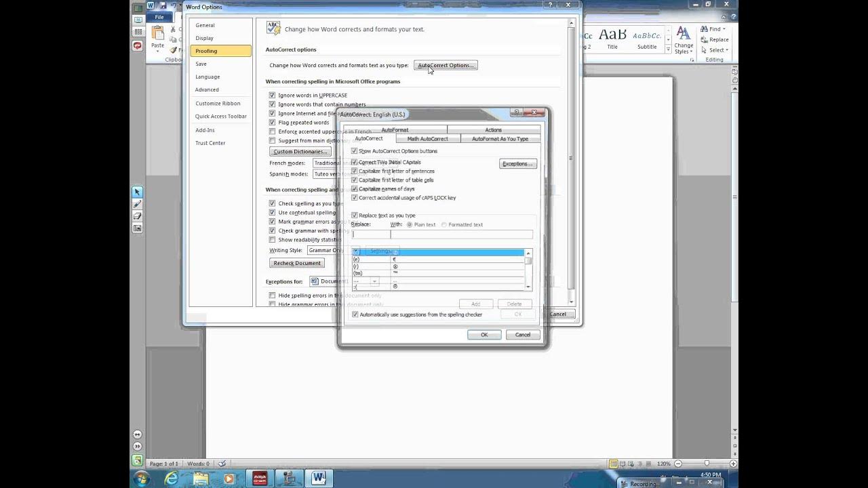
Task: Open the Find dropdown arrow
Action: point(724,29)
